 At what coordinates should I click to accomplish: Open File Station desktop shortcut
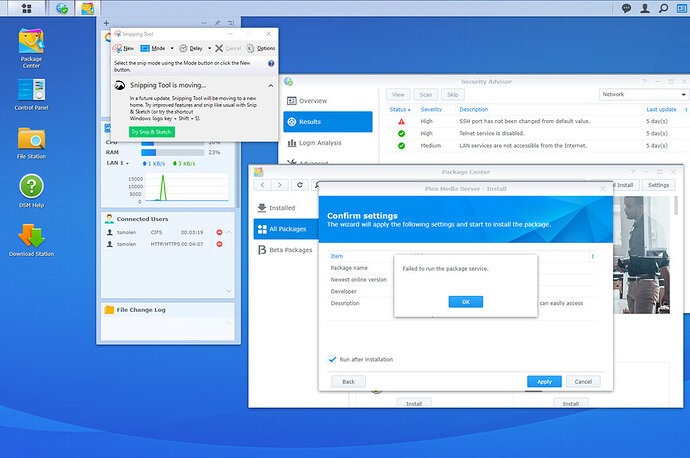(31, 143)
